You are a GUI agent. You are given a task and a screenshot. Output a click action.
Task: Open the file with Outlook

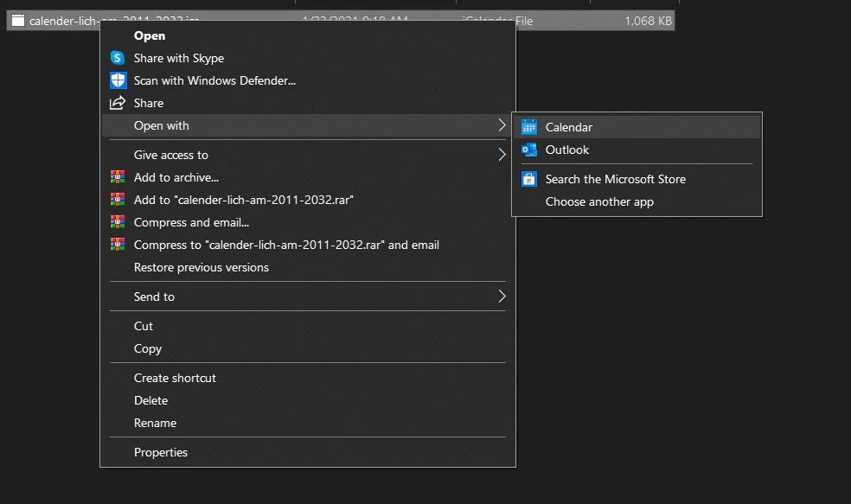click(637, 150)
